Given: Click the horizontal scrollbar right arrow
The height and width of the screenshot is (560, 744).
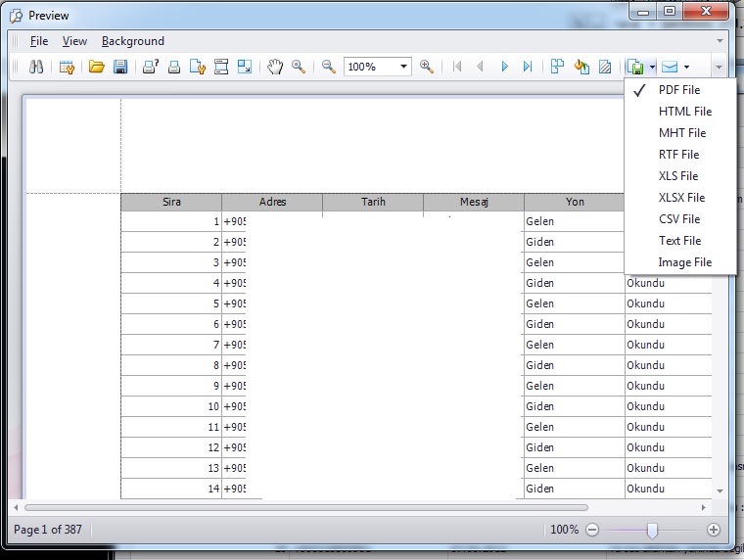Looking at the screenshot, I should [703, 507].
